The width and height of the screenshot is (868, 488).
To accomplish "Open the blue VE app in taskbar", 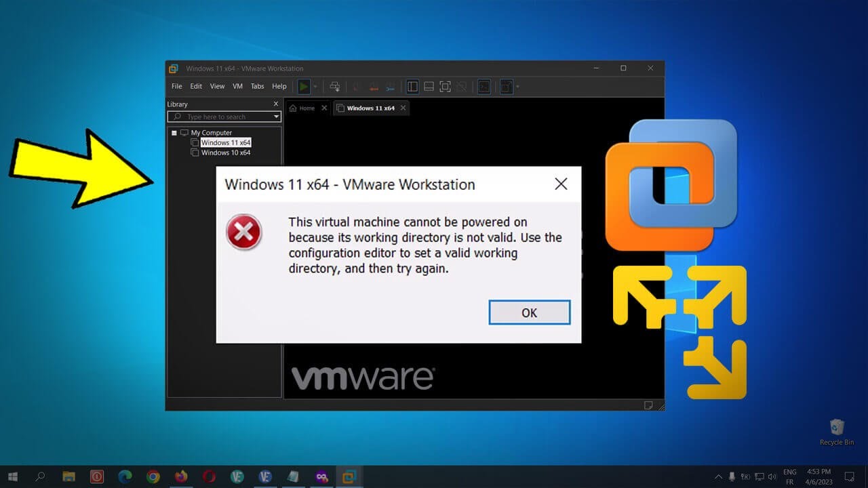I will point(265,476).
